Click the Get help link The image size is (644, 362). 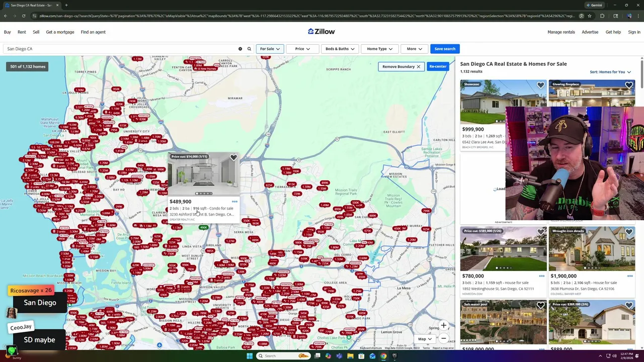[613, 32]
